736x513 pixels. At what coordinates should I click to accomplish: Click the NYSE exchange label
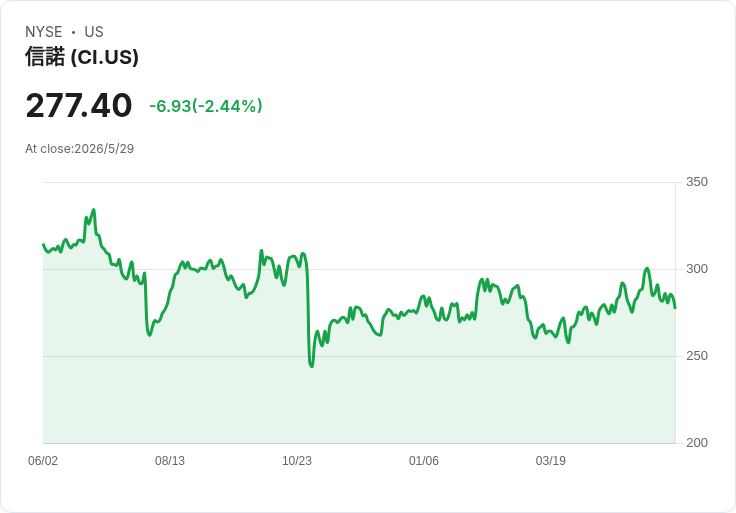(44, 32)
